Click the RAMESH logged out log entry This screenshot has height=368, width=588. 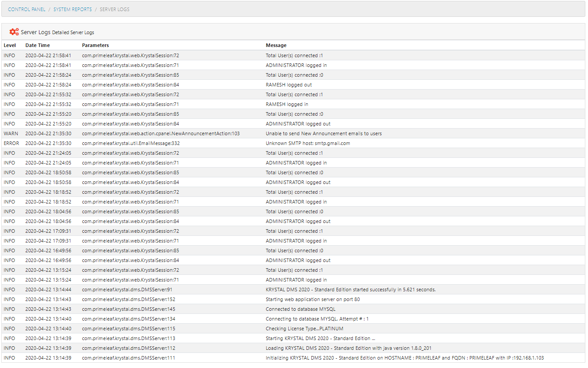(288, 84)
